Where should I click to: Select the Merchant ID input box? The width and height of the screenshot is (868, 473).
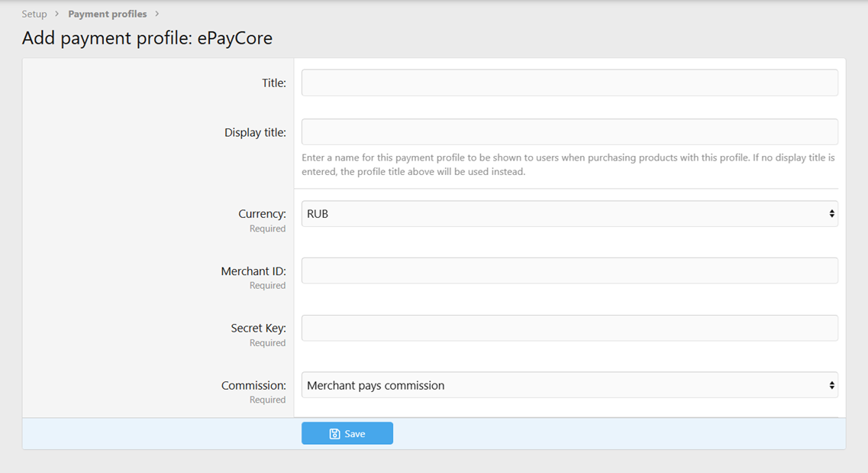pos(570,271)
